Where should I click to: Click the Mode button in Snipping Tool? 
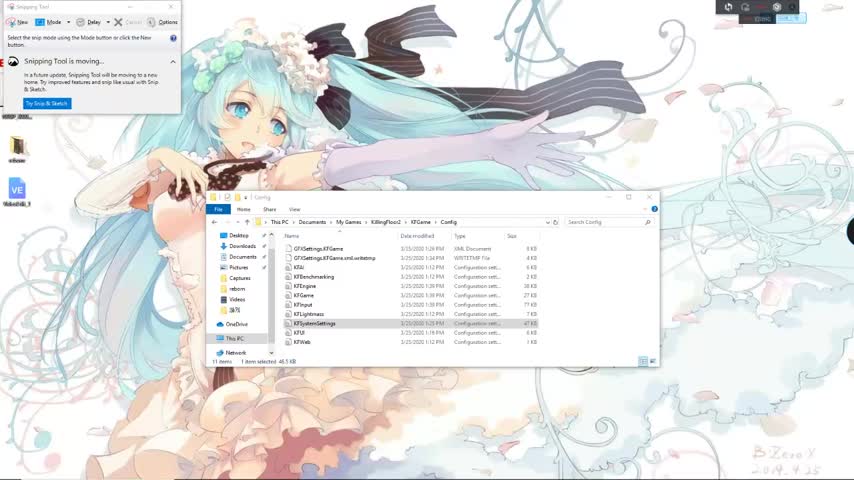click(x=48, y=22)
